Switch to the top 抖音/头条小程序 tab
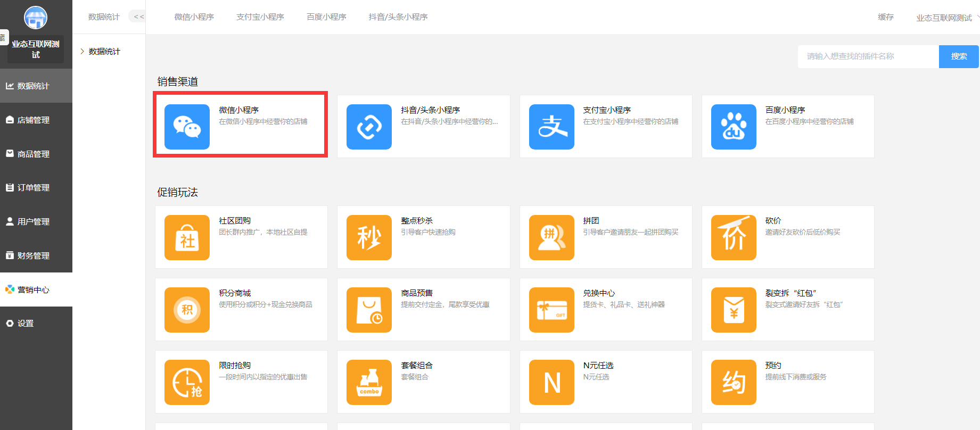The width and height of the screenshot is (980, 430). [x=398, y=16]
